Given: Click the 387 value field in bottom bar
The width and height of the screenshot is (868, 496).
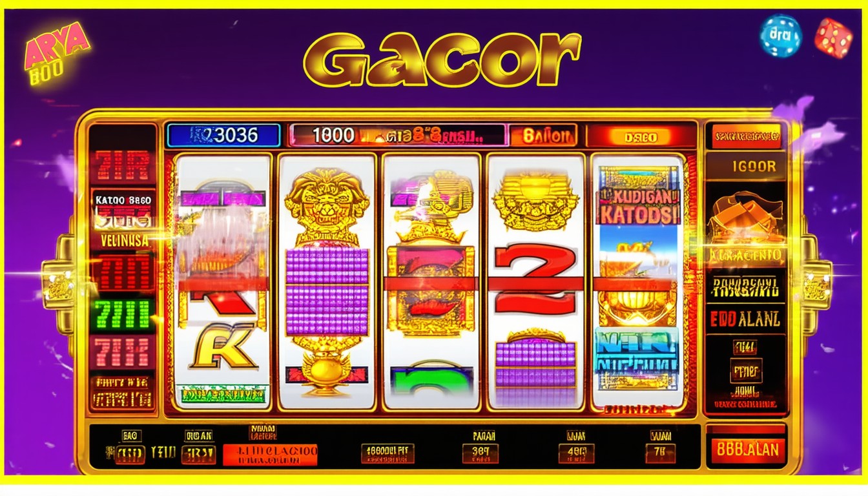Looking at the screenshot, I should click(x=480, y=453).
